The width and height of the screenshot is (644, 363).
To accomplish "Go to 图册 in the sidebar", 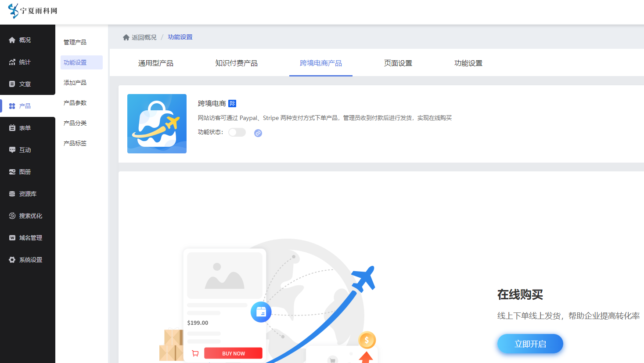I will click(x=28, y=172).
